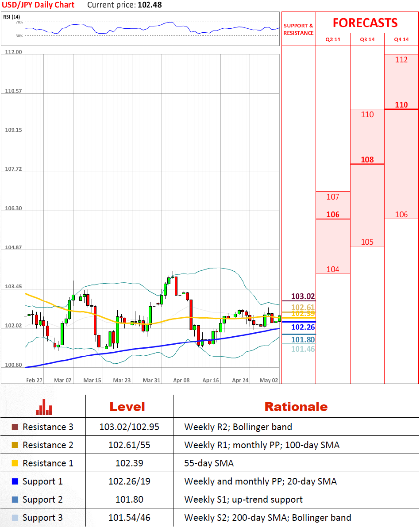Click the Q2 forecast value 107
The image size is (420, 527).
pos(332,196)
